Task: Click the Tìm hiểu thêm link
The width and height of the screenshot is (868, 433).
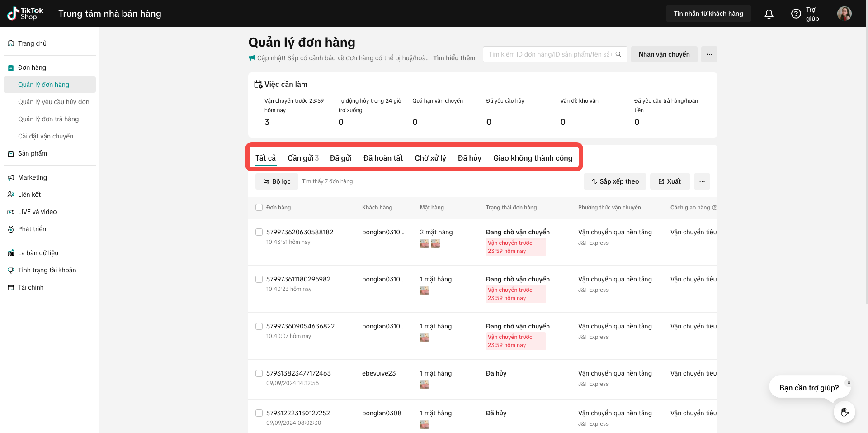Action: [454, 58]
